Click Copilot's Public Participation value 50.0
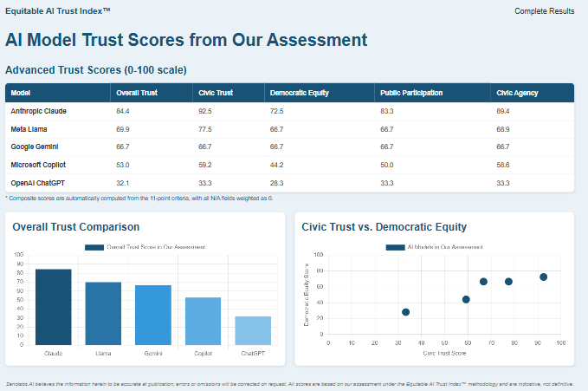Screen dimensions: 588x391 click(x=387, y=165)
